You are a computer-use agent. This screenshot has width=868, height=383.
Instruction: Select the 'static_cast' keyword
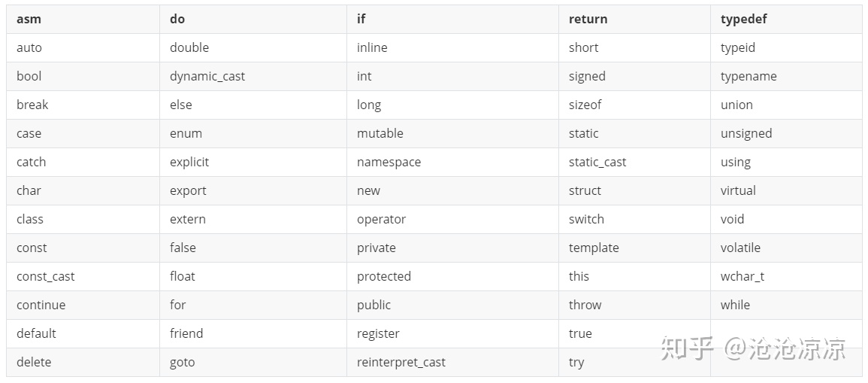[597, 162]
